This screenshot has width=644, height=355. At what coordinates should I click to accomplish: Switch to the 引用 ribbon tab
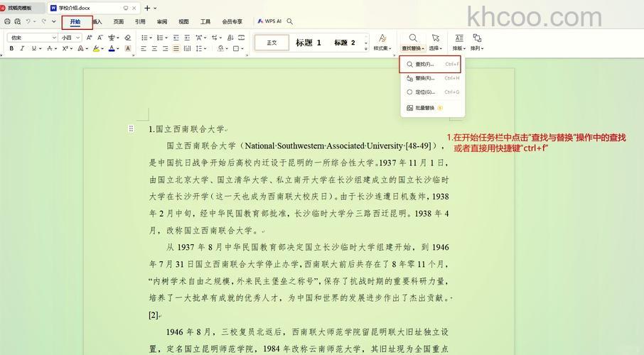pos(140,22)
